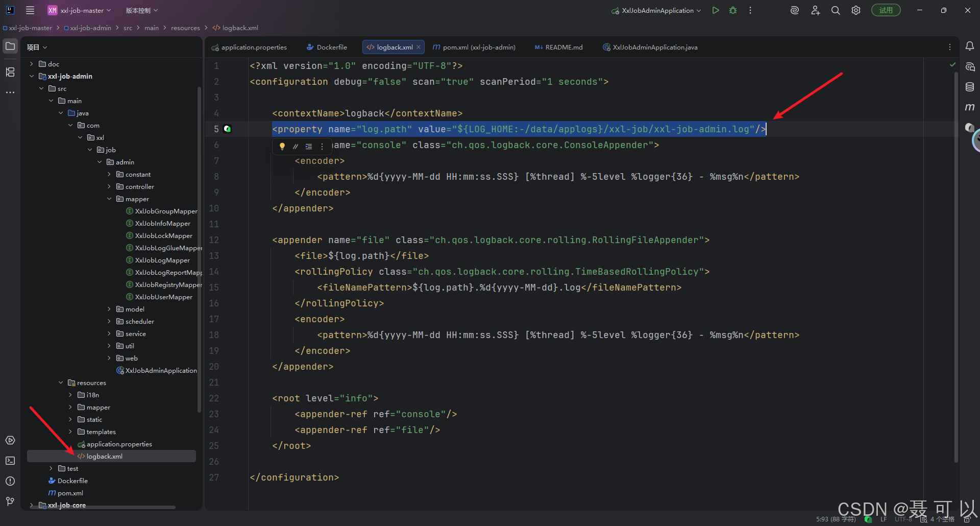
Task: Show intention actions lightbulb
Action: click(282, 147)
